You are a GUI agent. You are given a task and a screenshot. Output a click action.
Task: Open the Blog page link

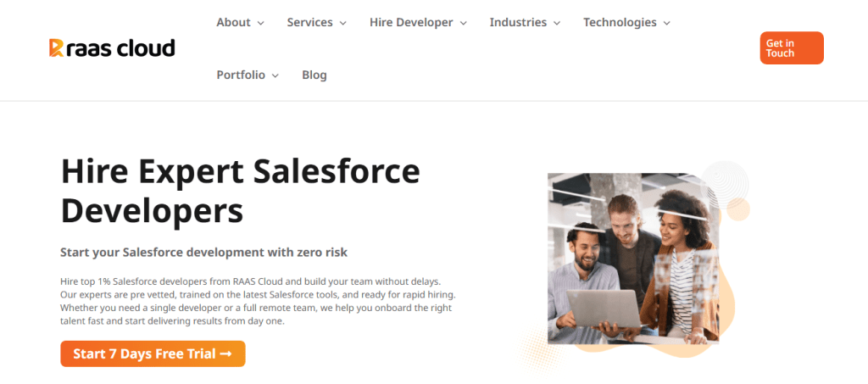pos(314,75)
